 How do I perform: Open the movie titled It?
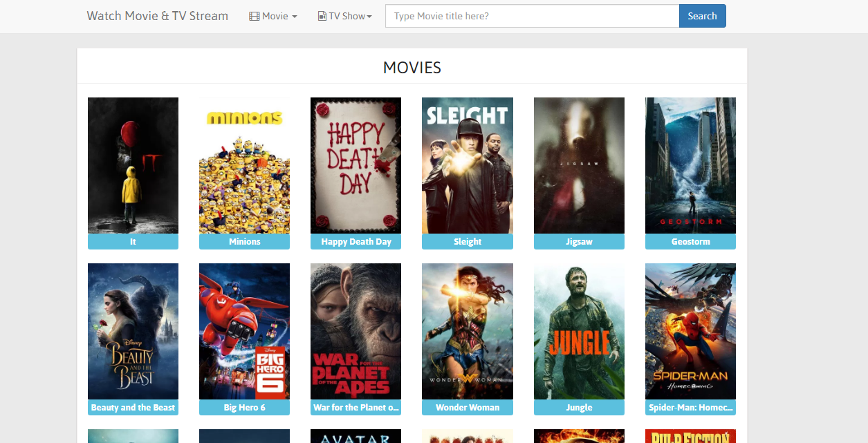(x=133, y=165)
